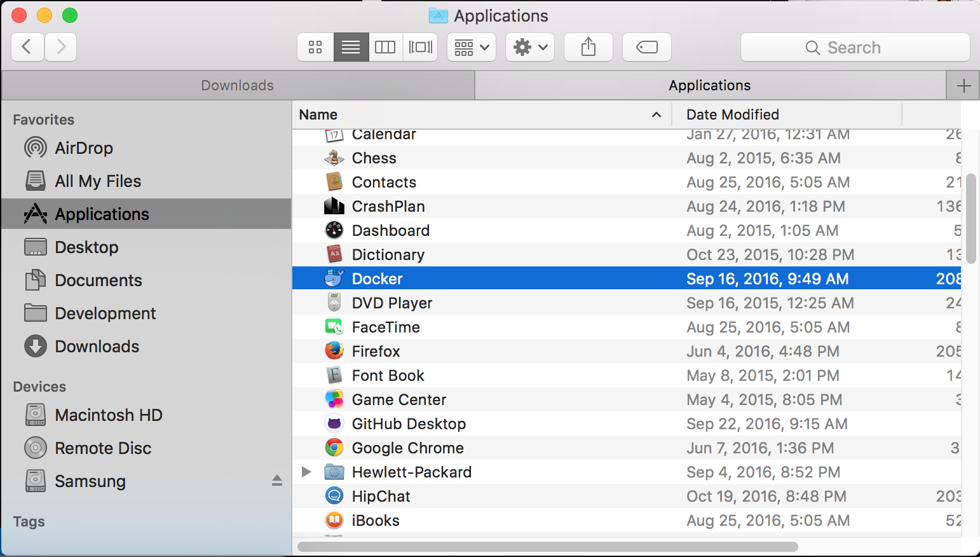Sort by Date Modified column header
The width and height of the screenshot is (980, 557).
pos(733,114)
